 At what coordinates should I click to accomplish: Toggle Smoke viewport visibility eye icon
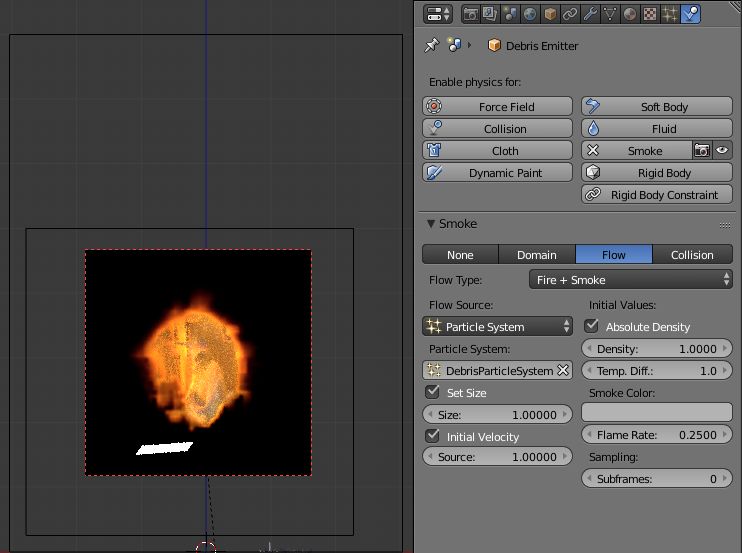(x=722, y=150)
